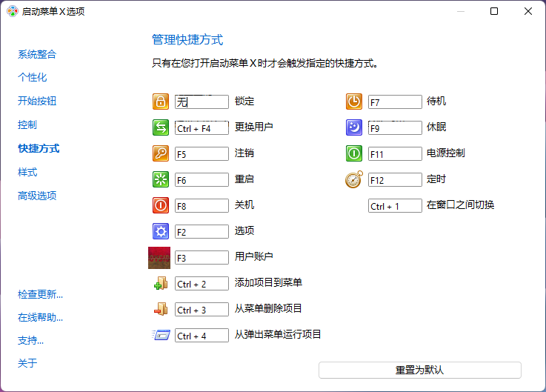
Task: Click the user account picture
Action: [x=159, y=257]
